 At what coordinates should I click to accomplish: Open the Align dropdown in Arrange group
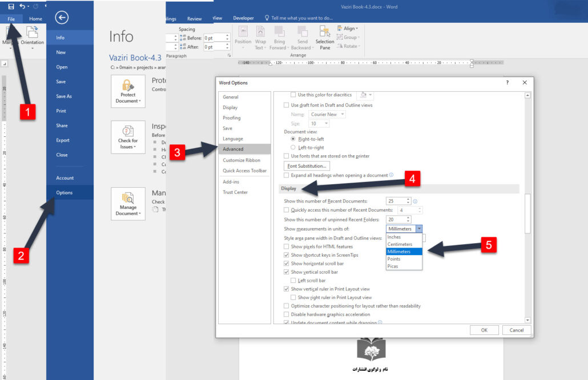tap(347, 28)
